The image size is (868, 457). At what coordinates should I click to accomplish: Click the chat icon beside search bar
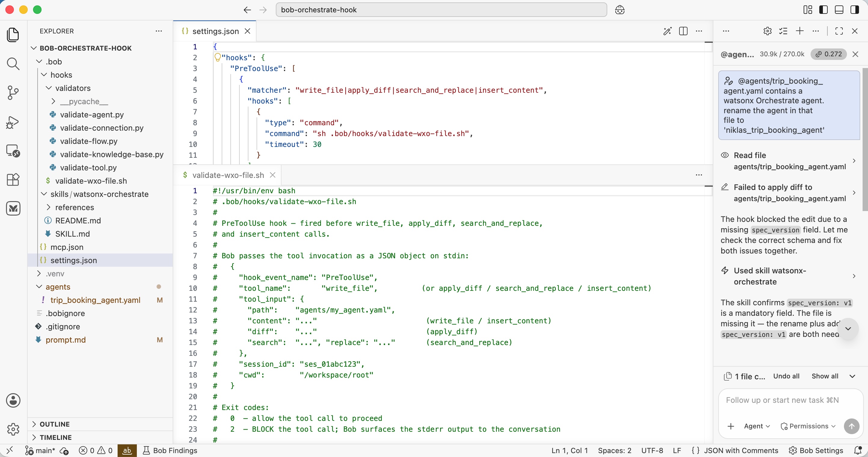coord(620,10)
